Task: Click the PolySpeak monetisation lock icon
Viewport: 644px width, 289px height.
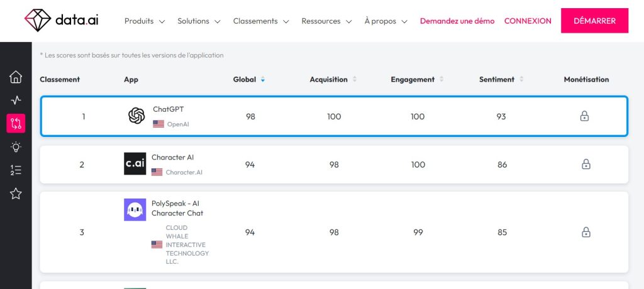Action: (586, 232)
